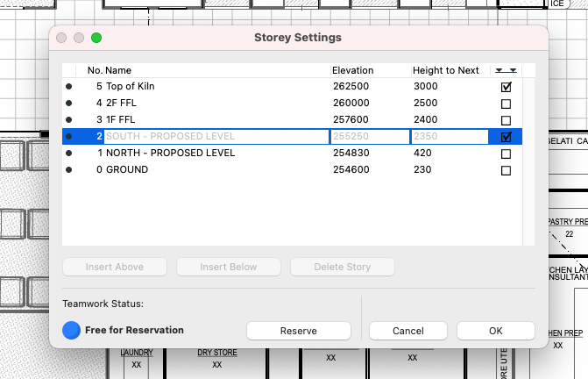Click height to next value 230

click(x=422, y=169)
